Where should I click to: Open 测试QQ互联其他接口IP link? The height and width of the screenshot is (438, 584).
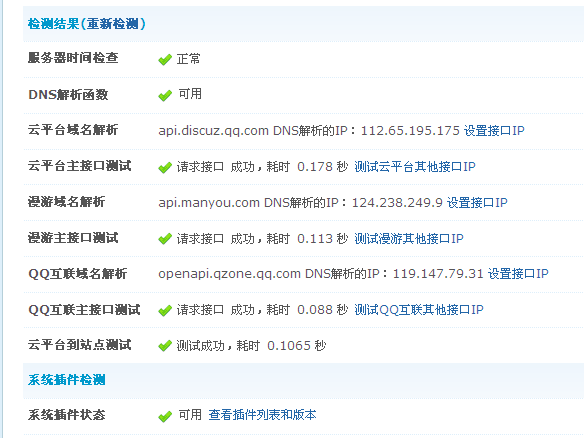[x=419, y=310]
